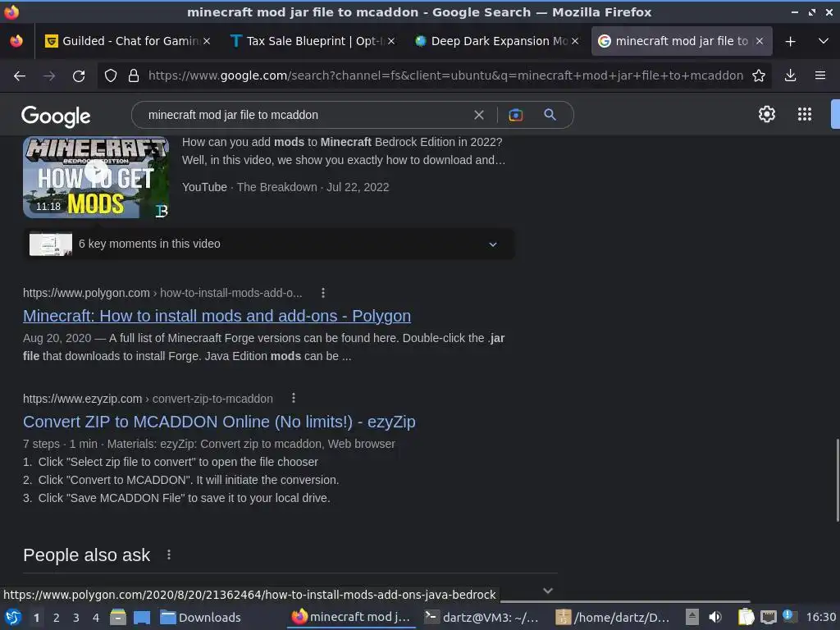Expand 6 key moments in this video
Screen dimensions: 840x630
point(269,244)
